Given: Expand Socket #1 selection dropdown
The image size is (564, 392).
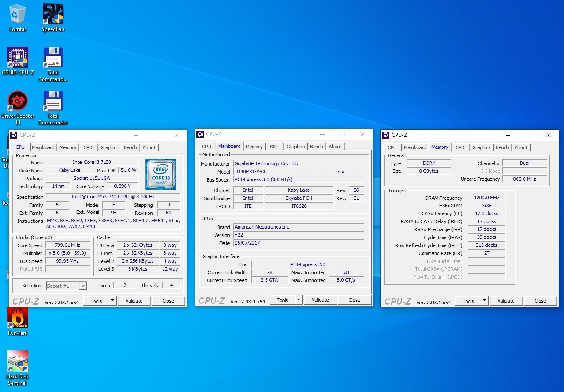Looking at the screenshot, I should [x=82, y=286].
